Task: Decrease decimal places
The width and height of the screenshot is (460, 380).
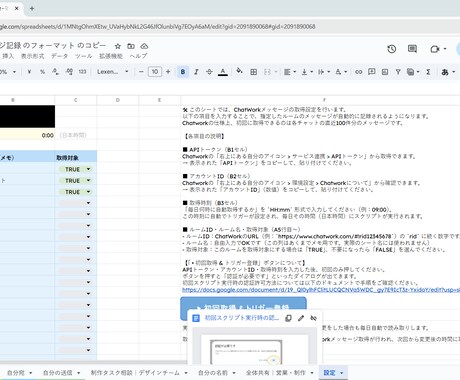Action: point(56,72)
